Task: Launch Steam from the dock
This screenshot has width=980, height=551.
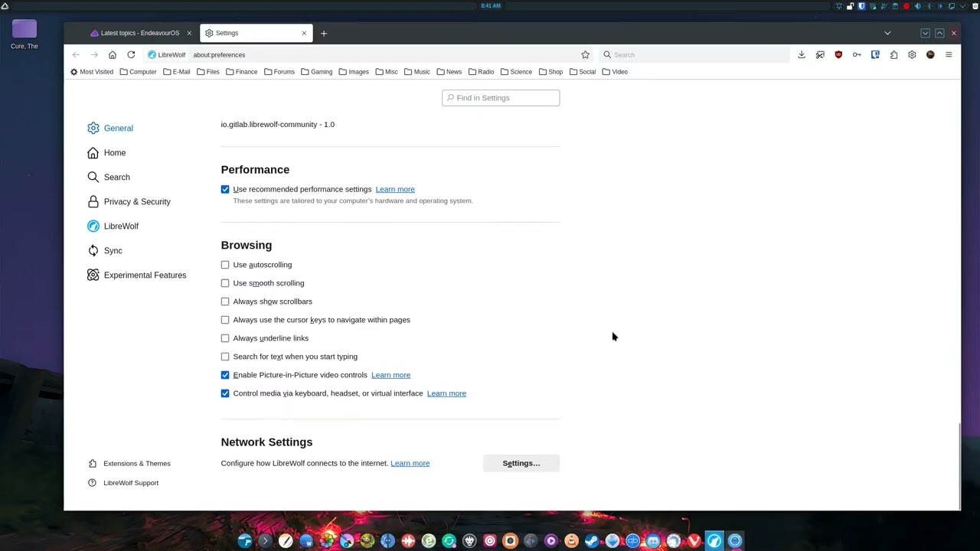Action: (592, 541)
